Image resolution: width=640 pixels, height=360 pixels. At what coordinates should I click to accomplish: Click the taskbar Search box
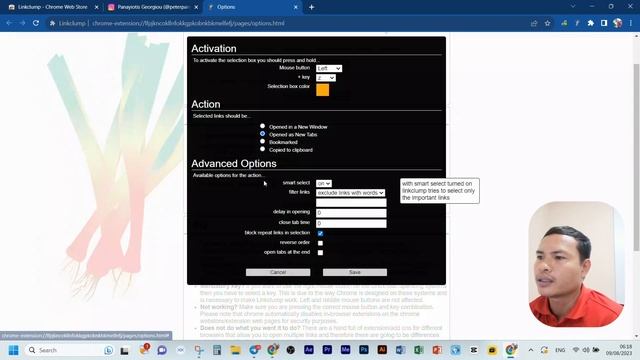click(70, 350)
